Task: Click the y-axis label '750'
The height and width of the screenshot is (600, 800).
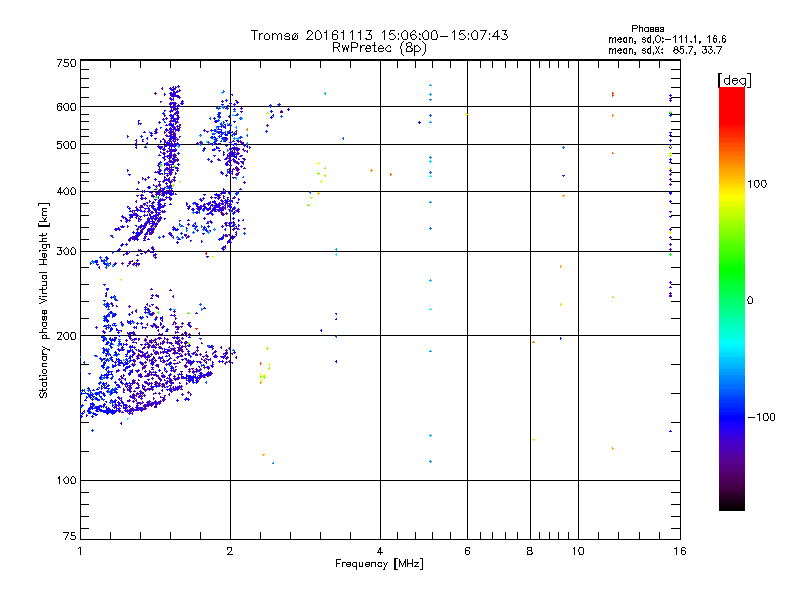Action: point(66,63)
